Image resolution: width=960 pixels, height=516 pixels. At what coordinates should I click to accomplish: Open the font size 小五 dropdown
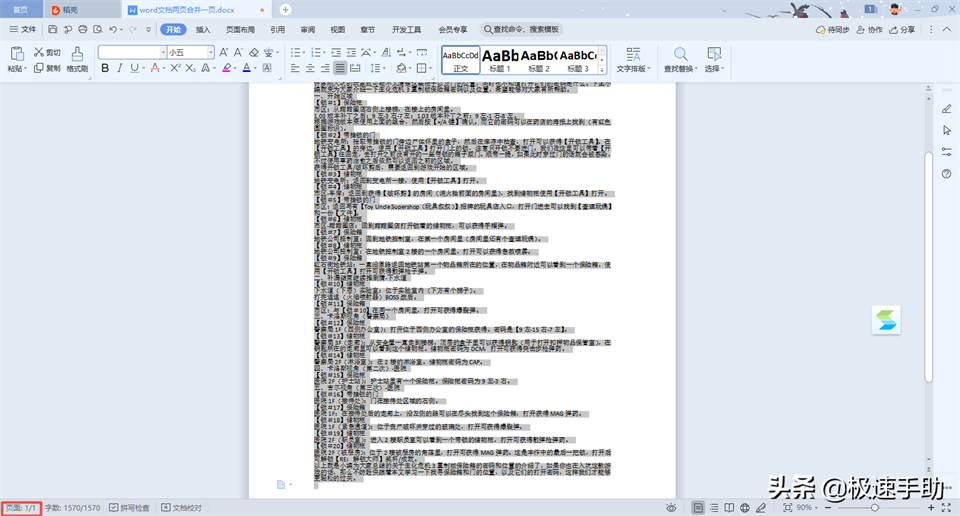(210, 52)
